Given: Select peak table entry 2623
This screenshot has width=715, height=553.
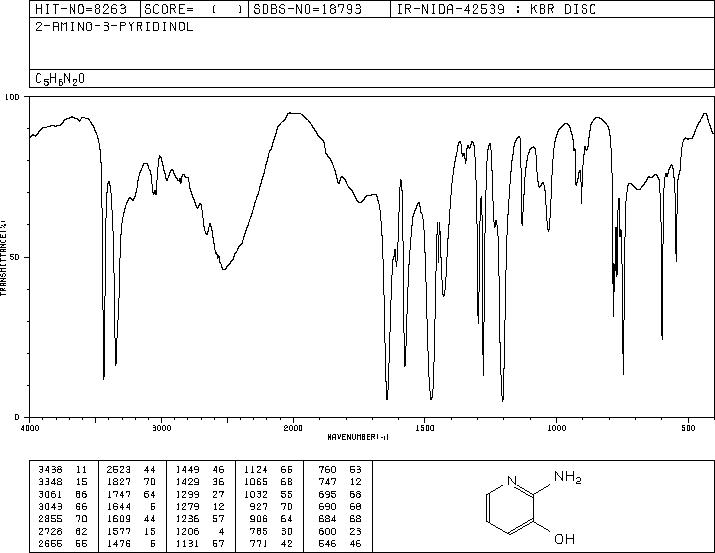Looking at the screenshot, I should [x=119, y=470].
